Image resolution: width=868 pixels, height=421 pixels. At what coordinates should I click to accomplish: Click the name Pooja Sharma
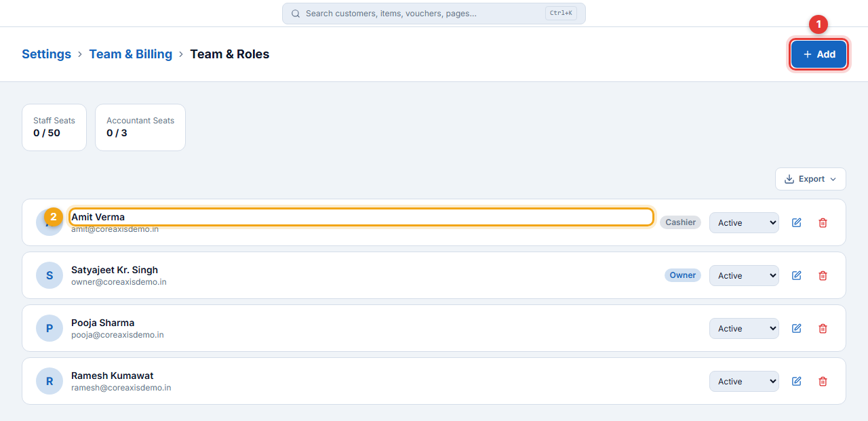(x=103, y=323)
